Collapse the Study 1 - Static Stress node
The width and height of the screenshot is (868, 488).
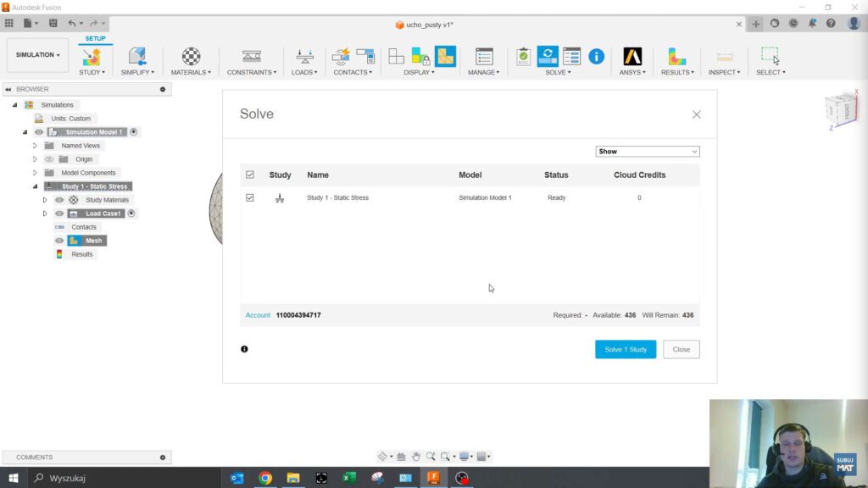point(35,186)
